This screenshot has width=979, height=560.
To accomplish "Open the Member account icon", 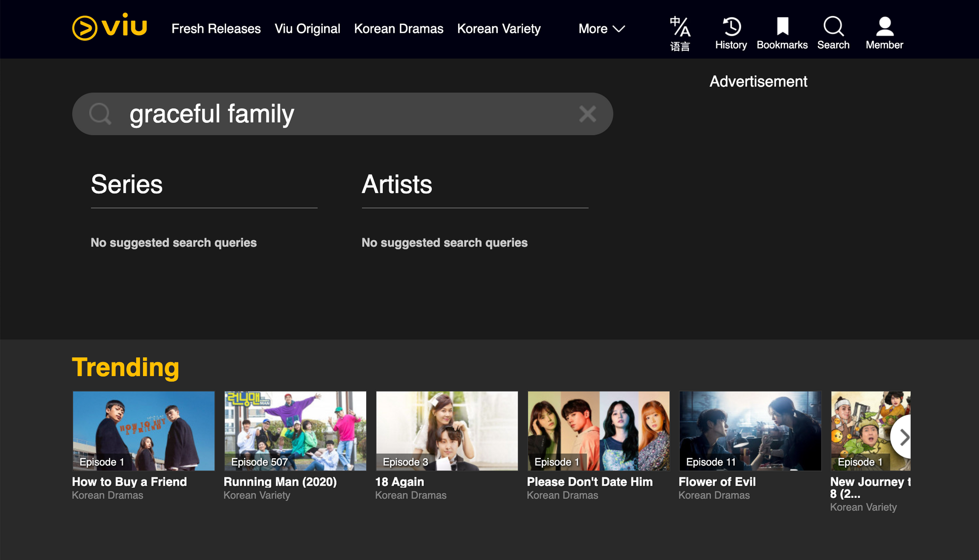I will pyautogui.click(x=885, y=33).
